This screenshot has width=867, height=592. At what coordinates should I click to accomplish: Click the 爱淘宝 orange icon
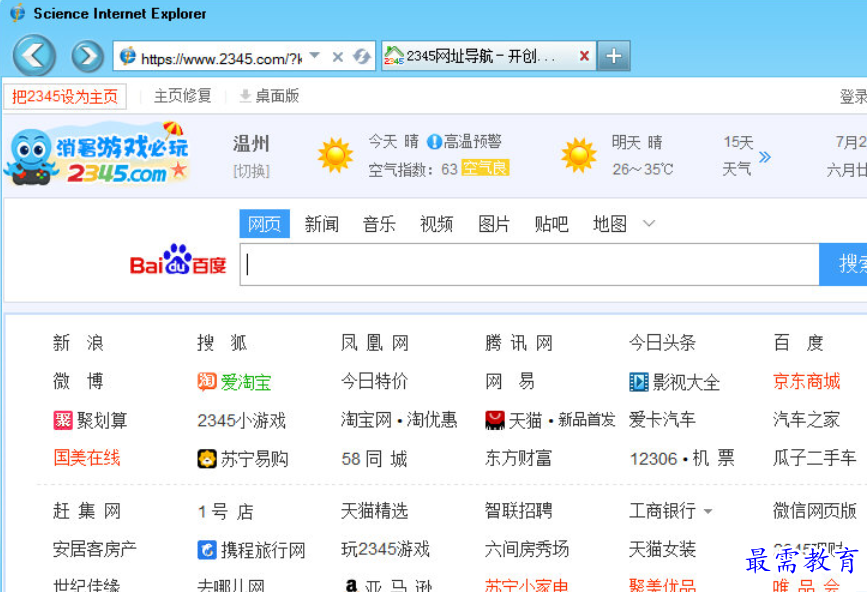[207, 381]
